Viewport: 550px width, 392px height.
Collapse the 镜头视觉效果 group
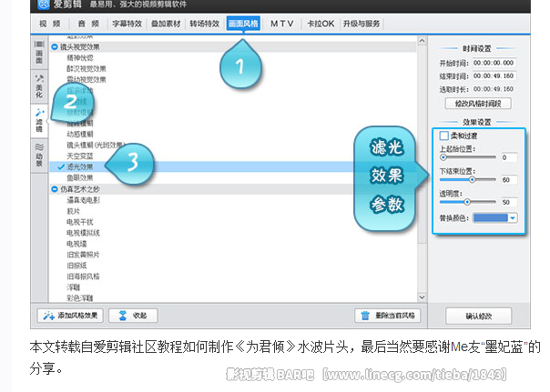55,46
